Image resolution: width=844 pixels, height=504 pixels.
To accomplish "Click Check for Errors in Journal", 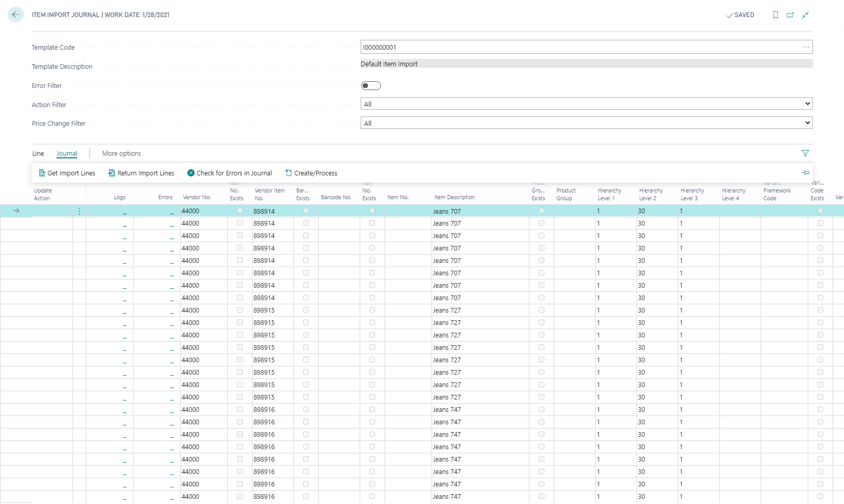I will [229, 173].
